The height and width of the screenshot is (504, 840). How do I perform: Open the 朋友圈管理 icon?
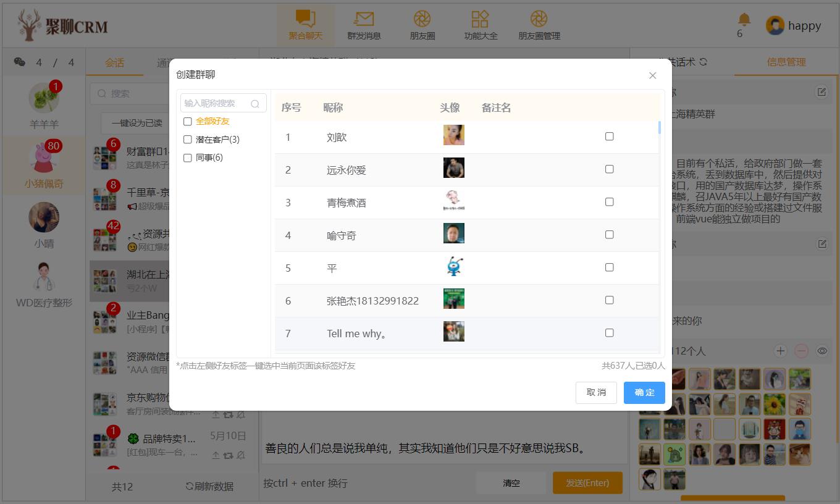[x=539, y=20]
